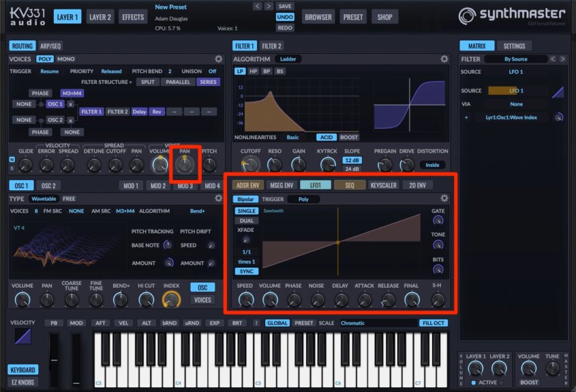Click the FILL OCT button
Image resolution: width=576 pixels, height=392 pixels.
433,323
